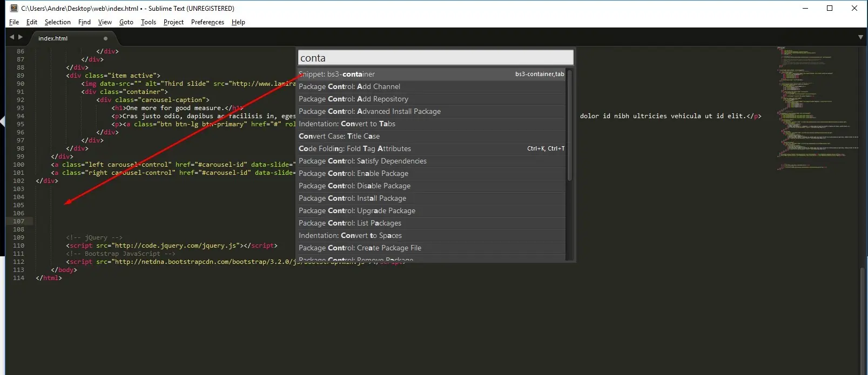Click line number 114 in gutter
The image size is (868, 375).
19,278
